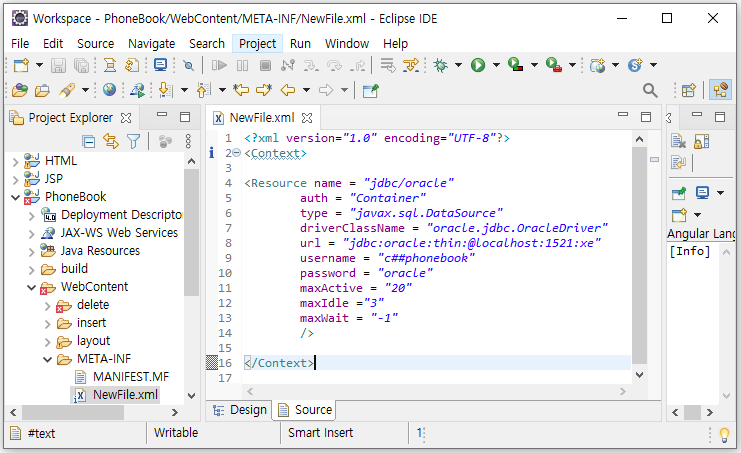Select NewFile.xml in Project Explorer
This screenshot has height=453, width=741.
pyautogui.click(x=115, y=395)
